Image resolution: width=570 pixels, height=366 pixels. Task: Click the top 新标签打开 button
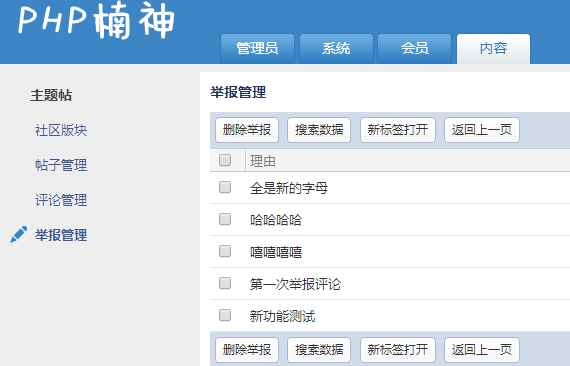(398, 130)
